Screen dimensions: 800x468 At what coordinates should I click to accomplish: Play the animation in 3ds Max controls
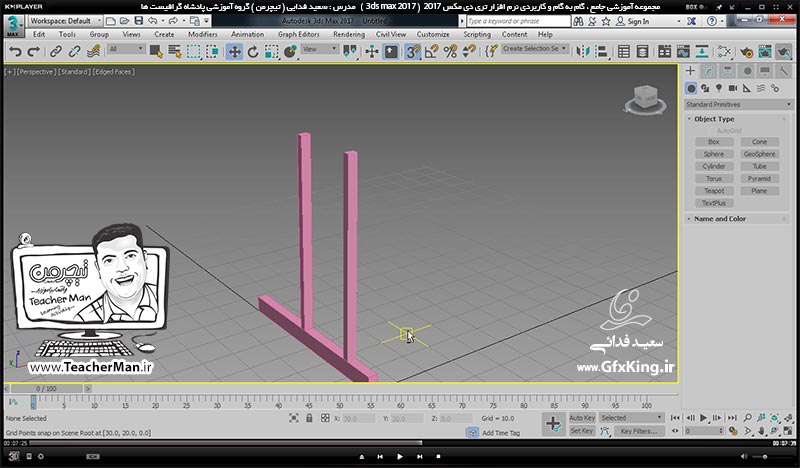(x=704, y=417)
